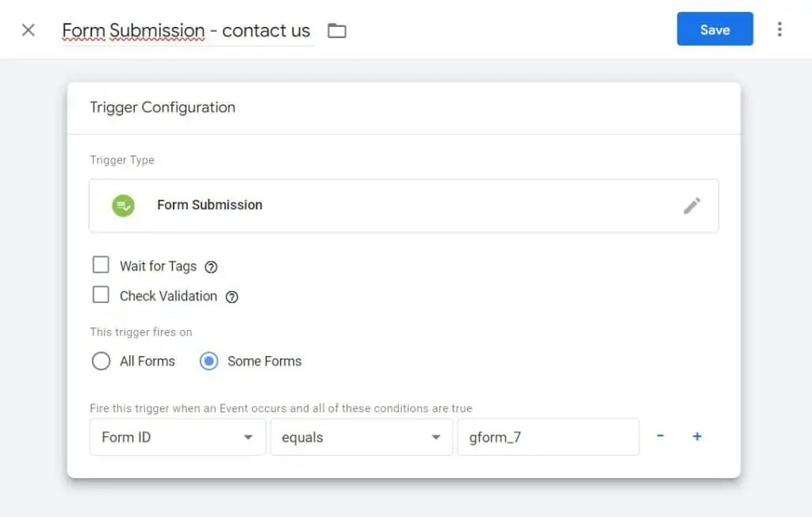Screen dimensions: 812x517
Task: Open the equals operator dropdown
Action: (x=361, y=437)
